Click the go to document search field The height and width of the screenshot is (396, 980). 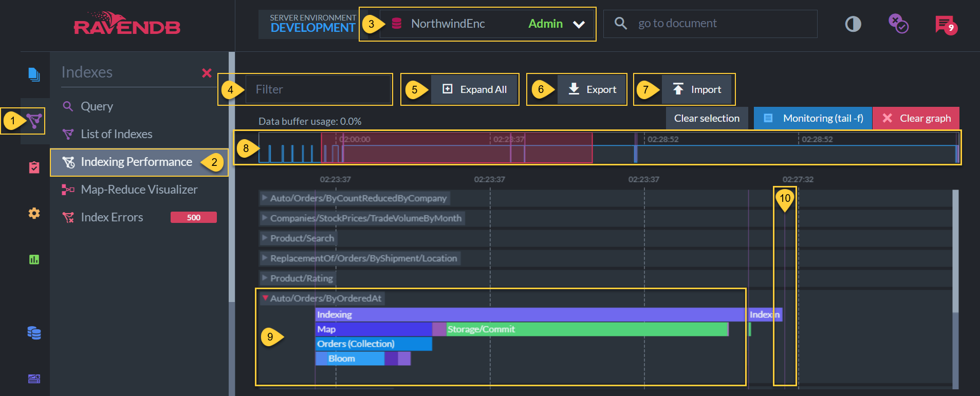tap(710, 24)
